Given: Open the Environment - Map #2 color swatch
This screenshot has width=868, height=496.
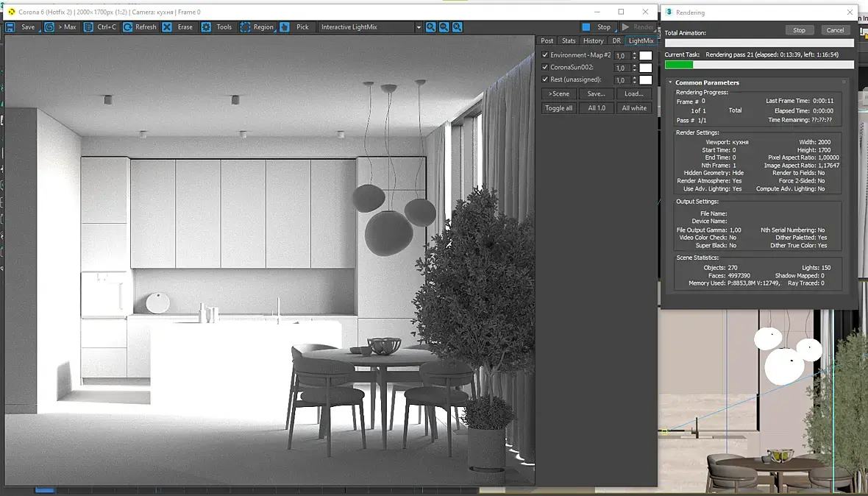Looking at the screenshot, I should [x=645, y=55].
